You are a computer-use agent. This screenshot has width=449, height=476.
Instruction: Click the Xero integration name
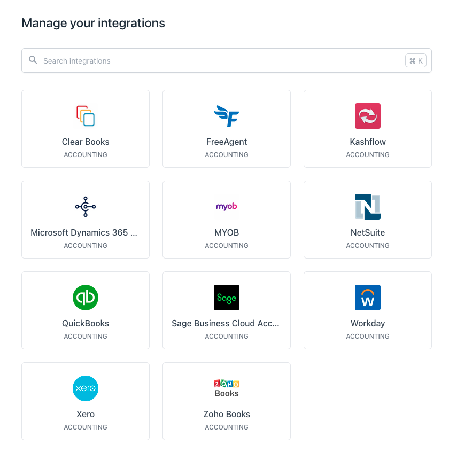(86, 414)
